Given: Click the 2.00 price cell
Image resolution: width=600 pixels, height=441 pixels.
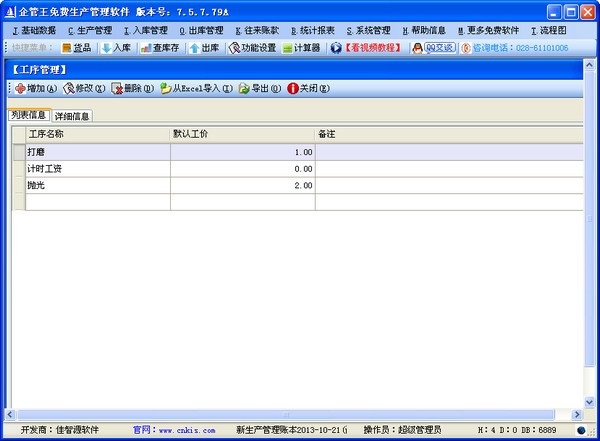Looking at the screenshot, I should pos(243,186).
